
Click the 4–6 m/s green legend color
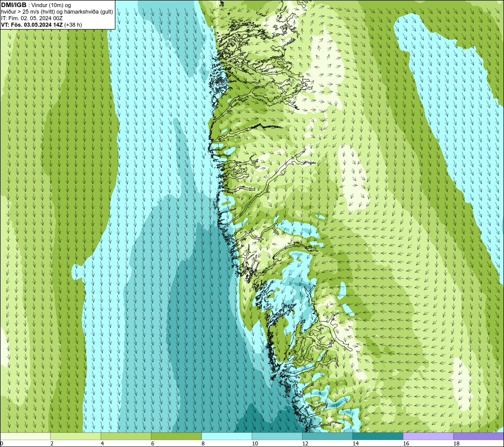(x=126, y=436)
